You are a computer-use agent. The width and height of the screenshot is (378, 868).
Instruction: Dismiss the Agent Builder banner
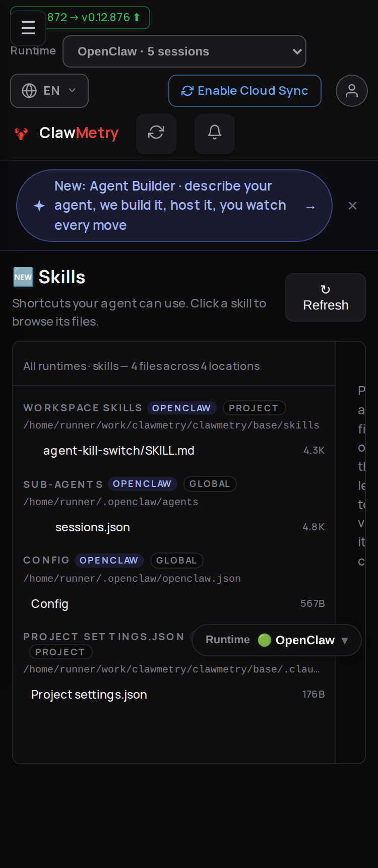(353, 206)
